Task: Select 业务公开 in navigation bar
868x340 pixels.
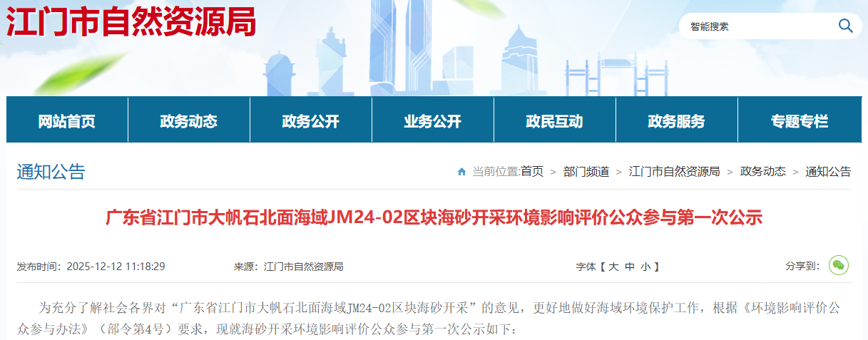Action: (433, 121)
